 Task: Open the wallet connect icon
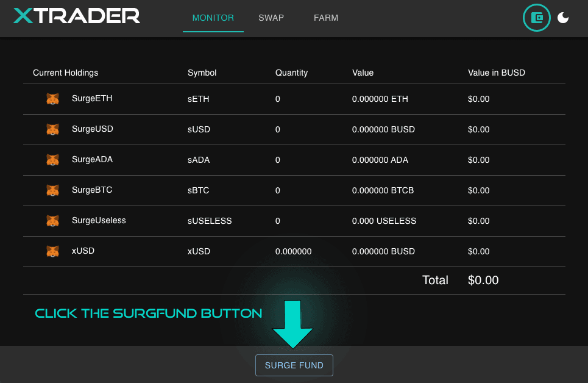pos(537,18)
